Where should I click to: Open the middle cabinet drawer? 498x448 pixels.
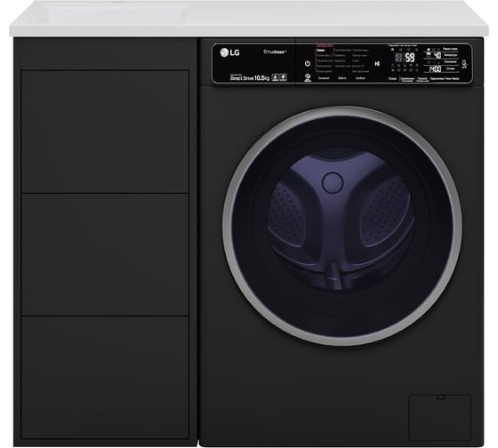tap(105, 254)
